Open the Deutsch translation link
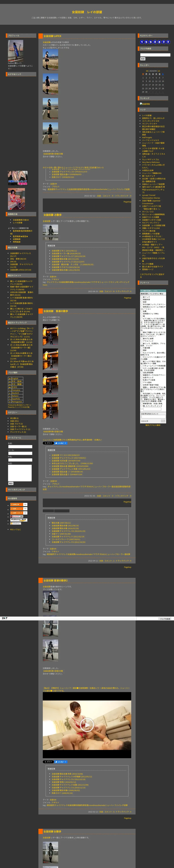The width and height of the screenshot is (174, 868). (x=16, y=393)
